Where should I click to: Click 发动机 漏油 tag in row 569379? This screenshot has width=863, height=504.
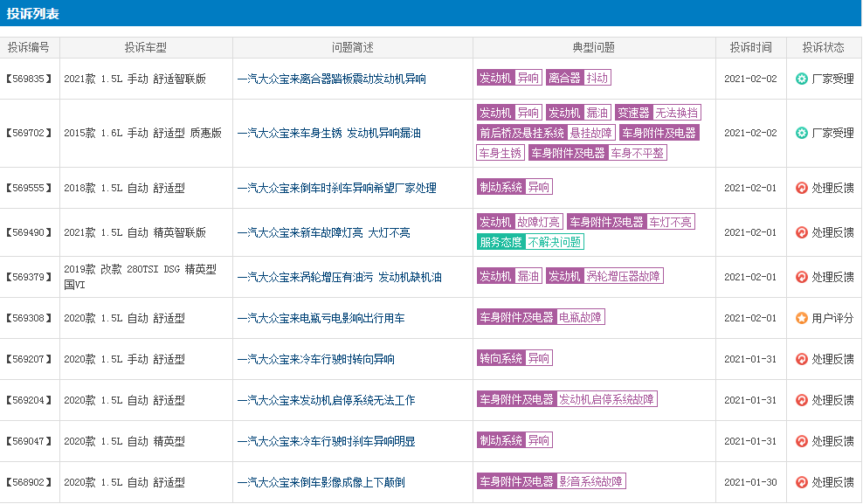point(509,276)
